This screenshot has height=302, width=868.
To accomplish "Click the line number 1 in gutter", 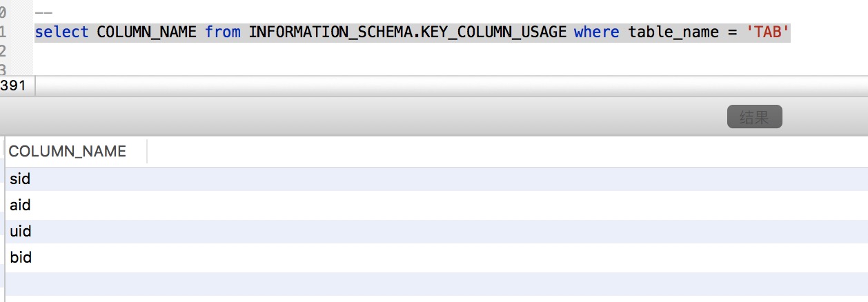I will click(3, 32).
